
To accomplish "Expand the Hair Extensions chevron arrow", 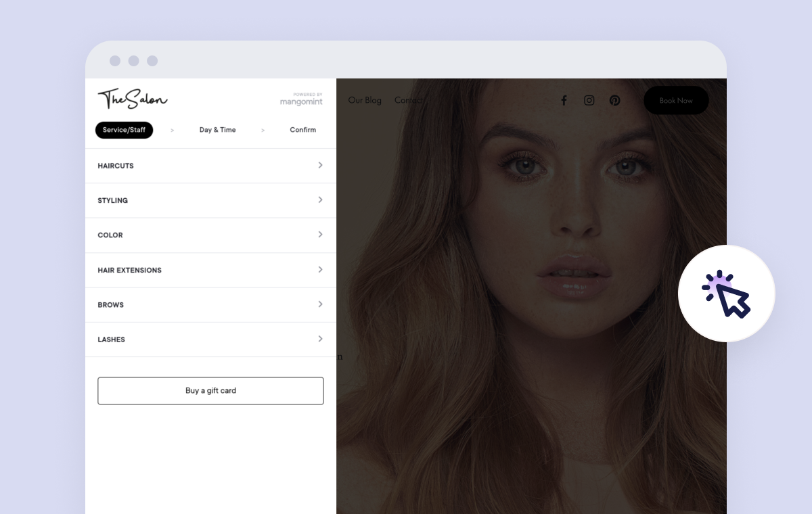I will coord(320,269).
